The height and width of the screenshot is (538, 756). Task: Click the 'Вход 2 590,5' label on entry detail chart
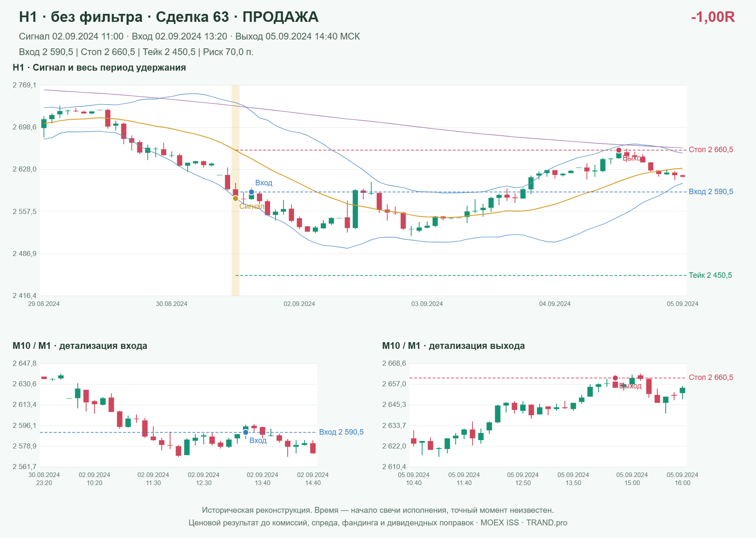coord(341,432)
